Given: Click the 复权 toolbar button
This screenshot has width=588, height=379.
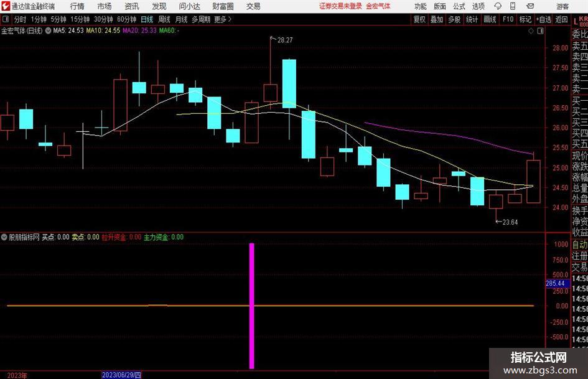Looking at the screenshot, I should tap(419, 19).
